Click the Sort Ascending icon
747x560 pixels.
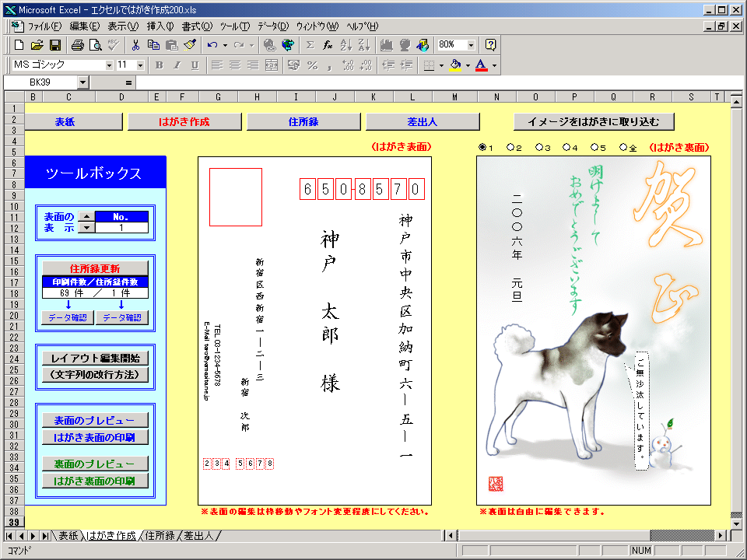[x=346, y=45]
